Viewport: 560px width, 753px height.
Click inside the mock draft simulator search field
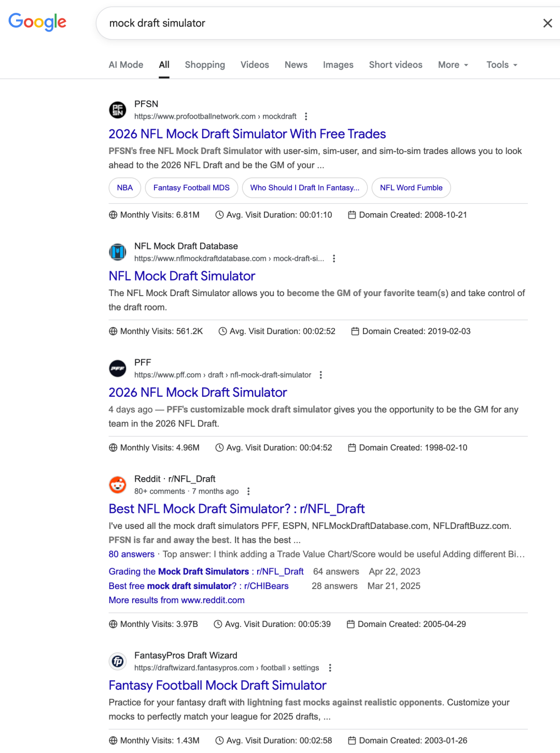click(x=316, y=23)
